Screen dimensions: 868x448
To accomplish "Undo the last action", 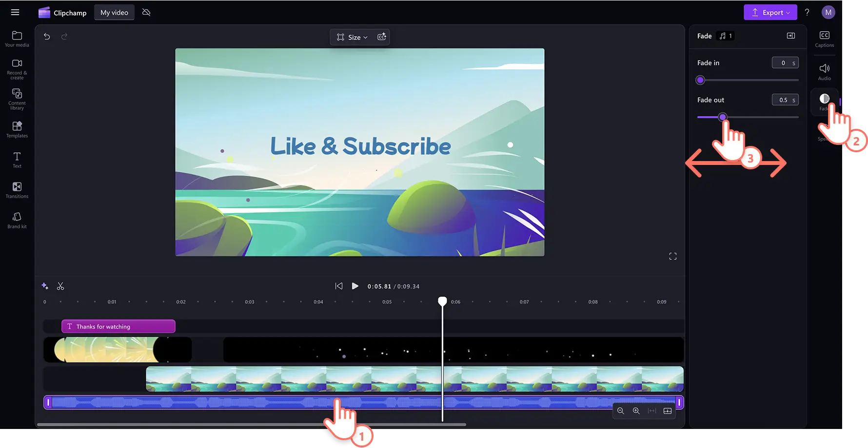I will (x=47, y=37).
